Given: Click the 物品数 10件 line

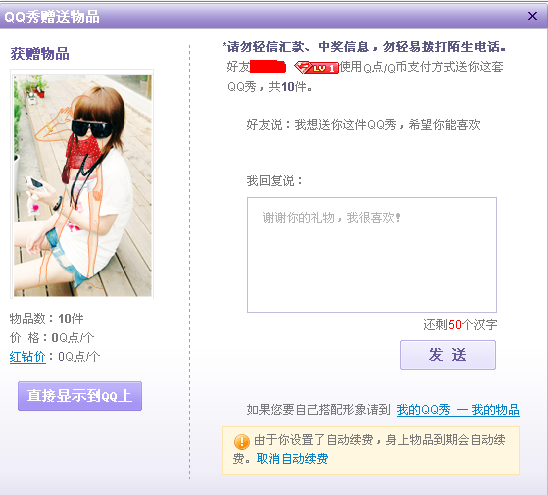Looking at the screenshot, I should (x=46, y=319).
